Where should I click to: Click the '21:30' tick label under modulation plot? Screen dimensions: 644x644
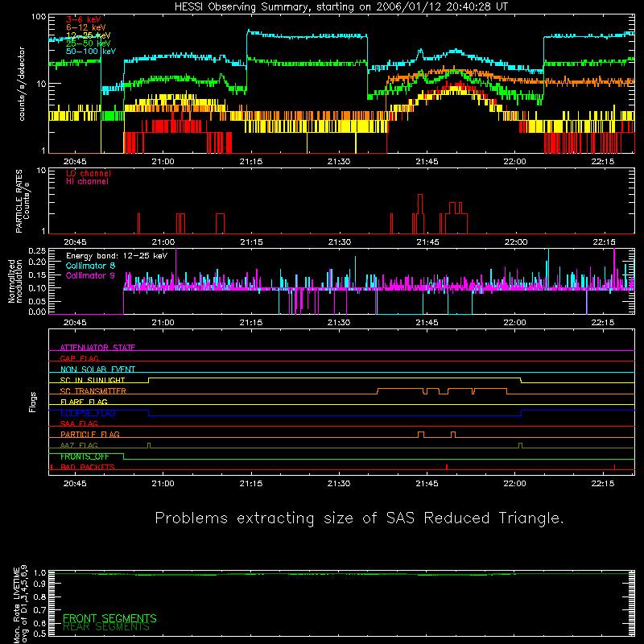coord(339,323)
